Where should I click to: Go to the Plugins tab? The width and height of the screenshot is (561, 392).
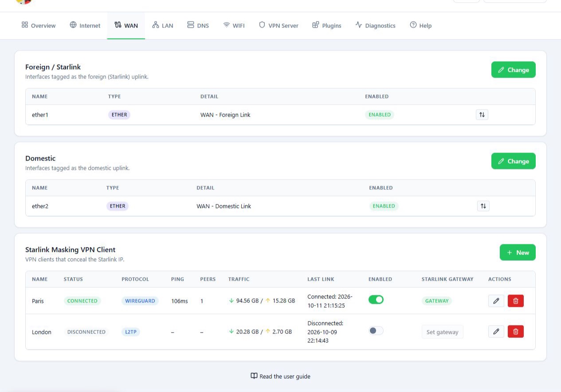(327, 25)
